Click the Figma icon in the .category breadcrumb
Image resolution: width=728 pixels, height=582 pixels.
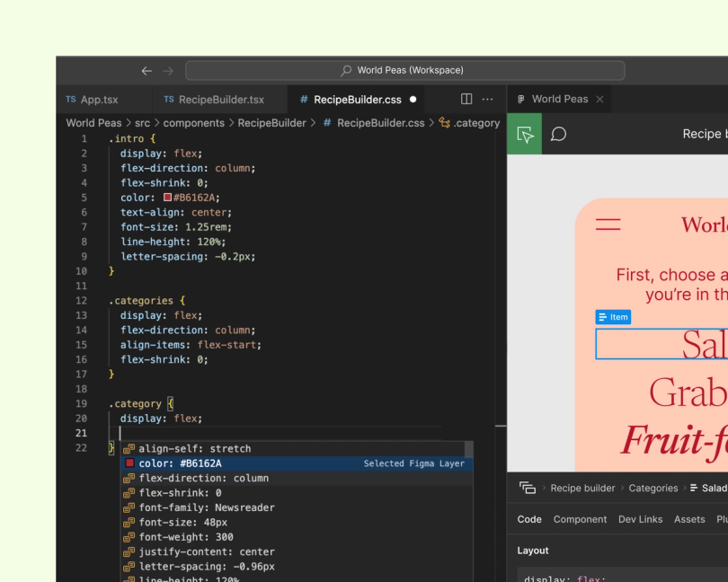(x=445, y=122)
